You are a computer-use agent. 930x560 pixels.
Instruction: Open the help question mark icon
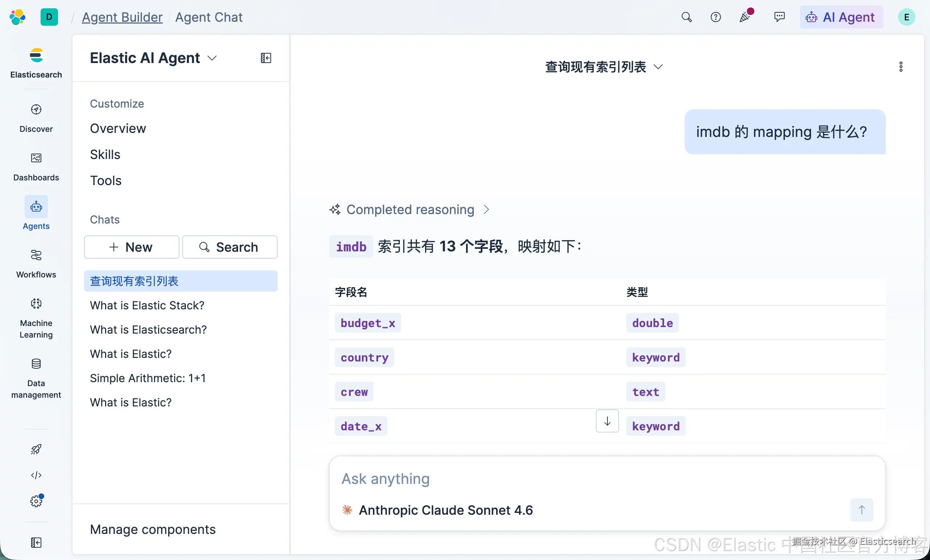715,17
